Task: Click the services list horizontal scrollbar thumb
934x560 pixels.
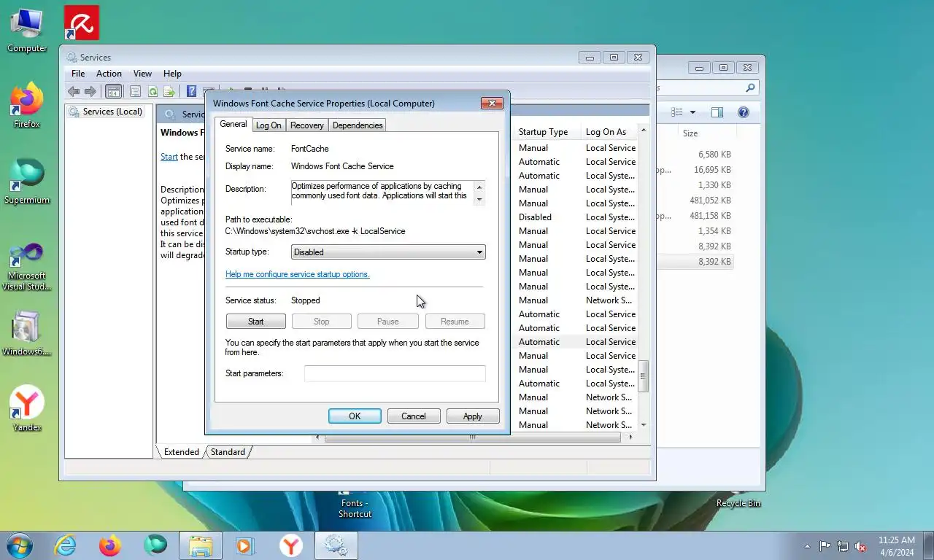Action: (473, 437)
